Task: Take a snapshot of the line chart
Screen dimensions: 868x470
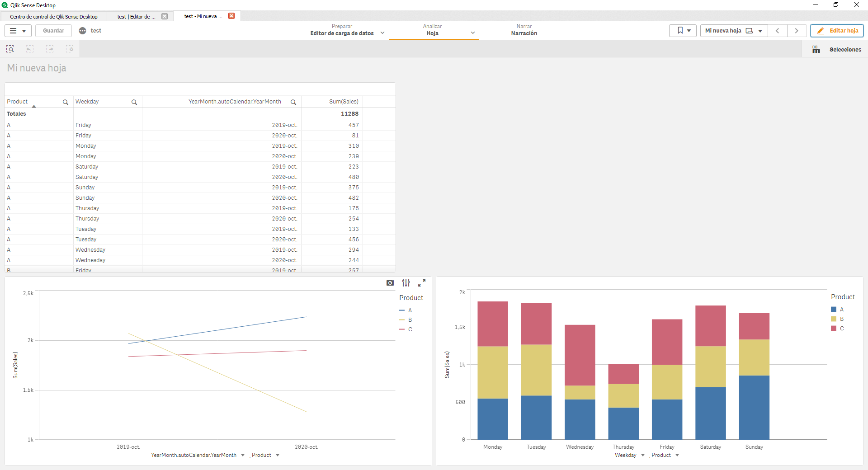Action: (390, 283)
